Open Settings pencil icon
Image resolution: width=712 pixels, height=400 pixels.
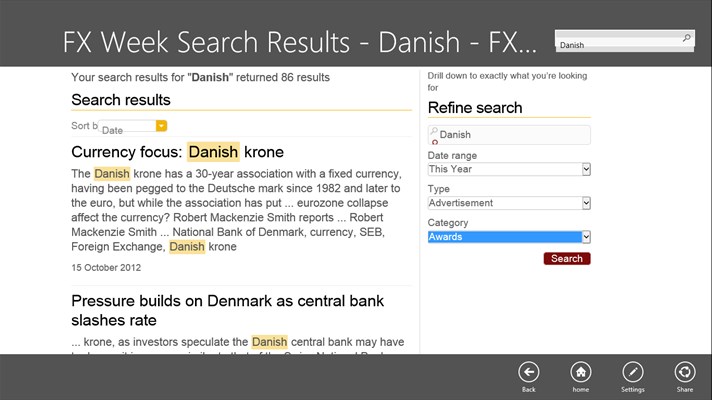tap(632, 372)
